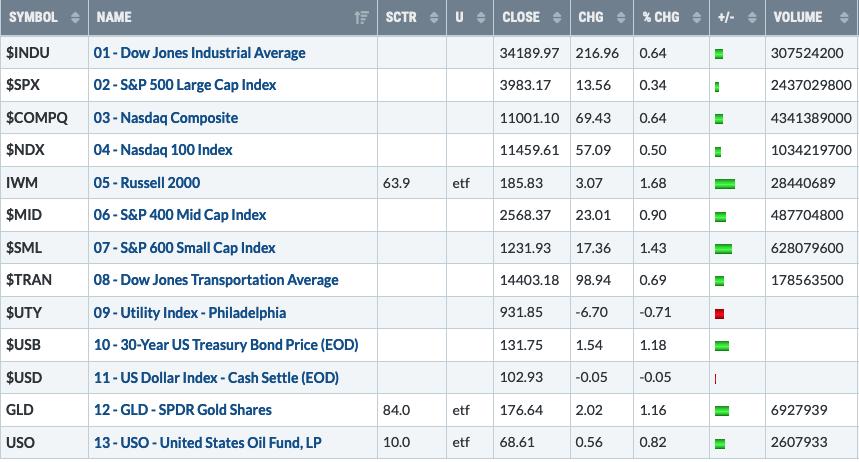This screenshot has height=462, width=859.
Task: Open the S&P 500 Large Cap Index link
Action: tap(185, 85)
